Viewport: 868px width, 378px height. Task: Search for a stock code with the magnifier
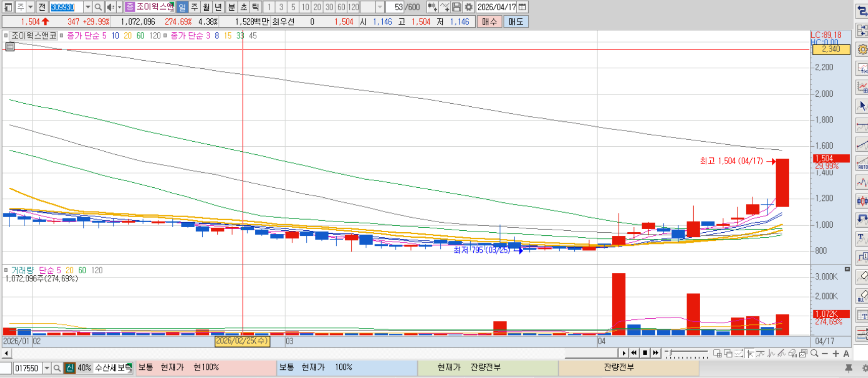98,7
